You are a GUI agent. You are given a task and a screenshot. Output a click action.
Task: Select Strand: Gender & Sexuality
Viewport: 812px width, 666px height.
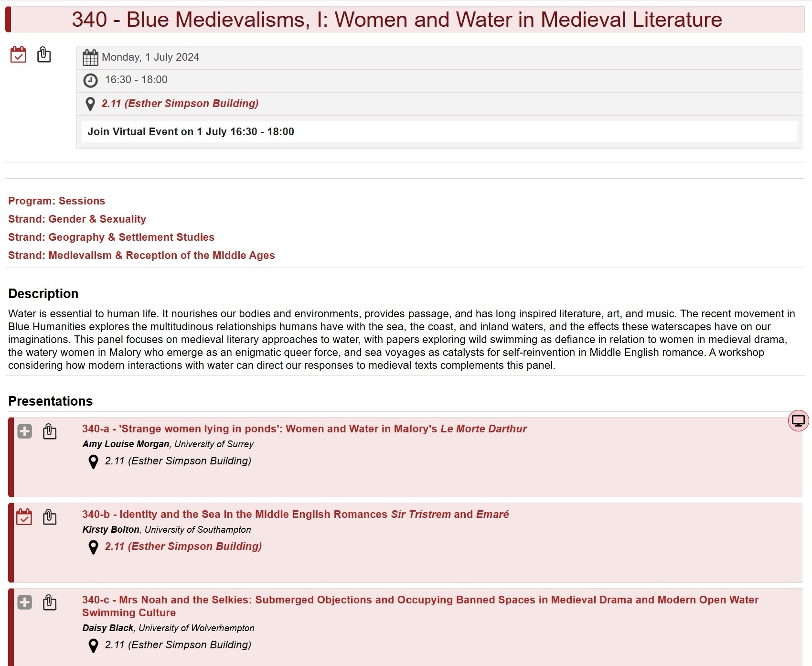coord(77,219)
